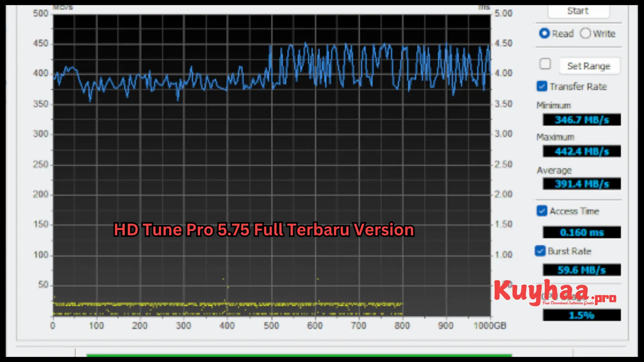Click the Minimum label
Screen dimensions: 644x362
(553, 106)
